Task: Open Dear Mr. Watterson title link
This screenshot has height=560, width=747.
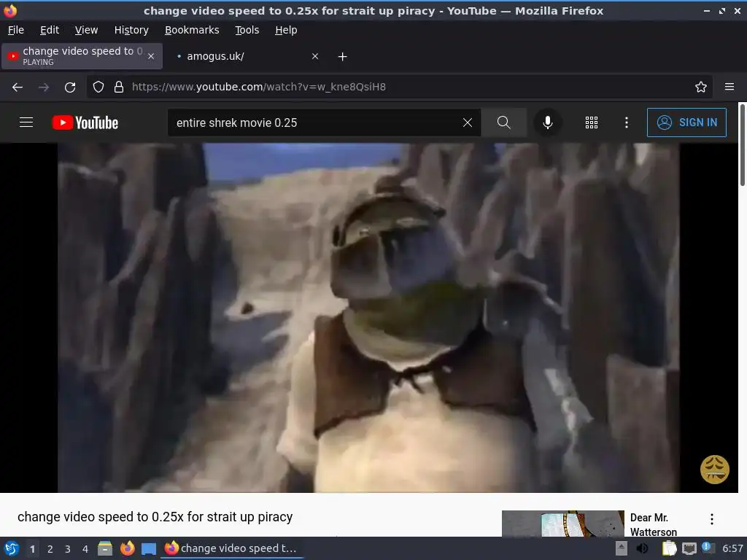Action: [x=653, y=524]
